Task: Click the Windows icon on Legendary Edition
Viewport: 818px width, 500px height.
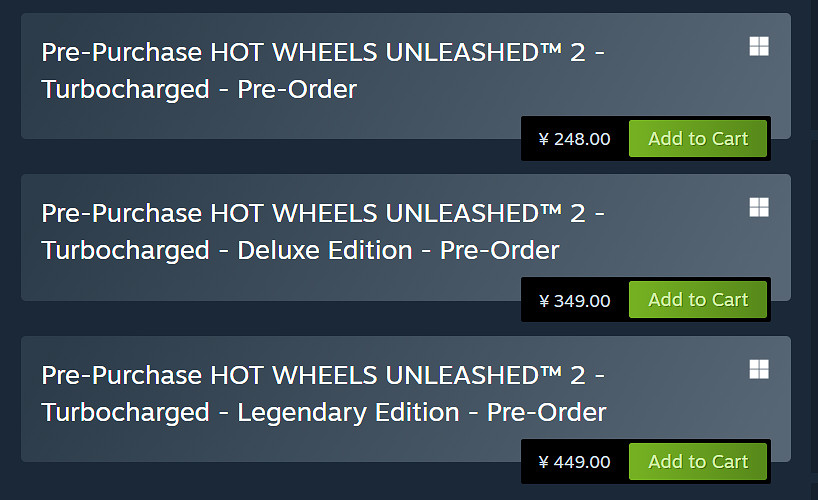Action: pyautogui.click(x=759, y=369)
